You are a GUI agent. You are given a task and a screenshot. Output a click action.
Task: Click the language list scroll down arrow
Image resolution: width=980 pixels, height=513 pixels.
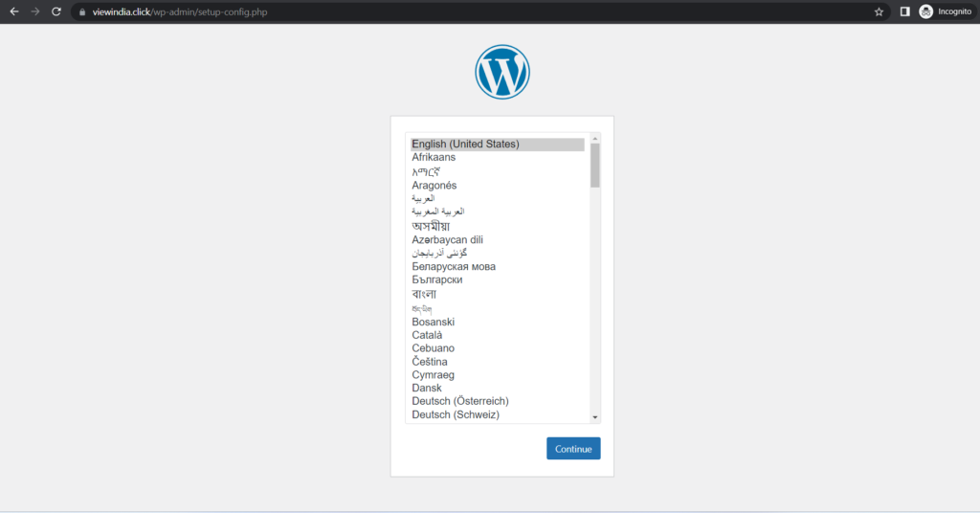(x=595, y=416)
